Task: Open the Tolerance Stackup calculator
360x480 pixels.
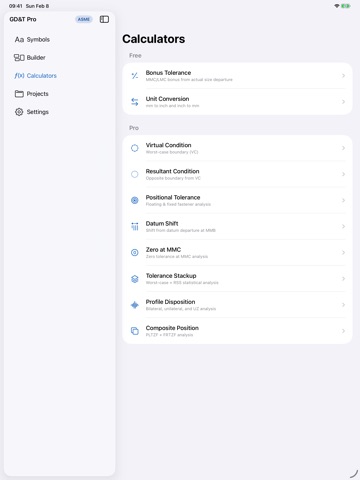Action: 237,279
